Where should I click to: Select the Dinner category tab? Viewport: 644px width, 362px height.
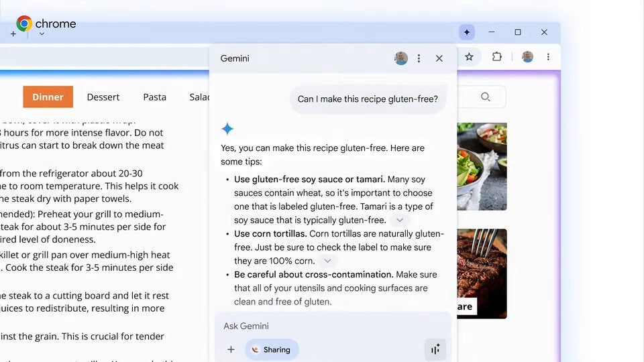tap(48, 97)
